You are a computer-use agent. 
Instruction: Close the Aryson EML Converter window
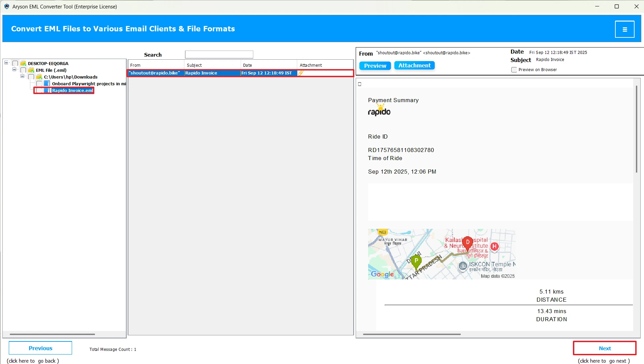click(636, 6)
